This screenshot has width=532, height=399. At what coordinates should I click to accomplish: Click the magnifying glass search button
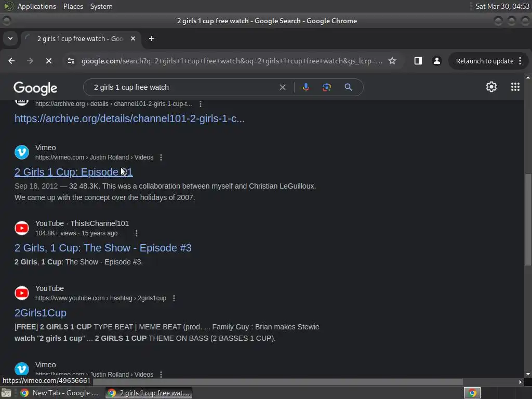tap(348, 87)
